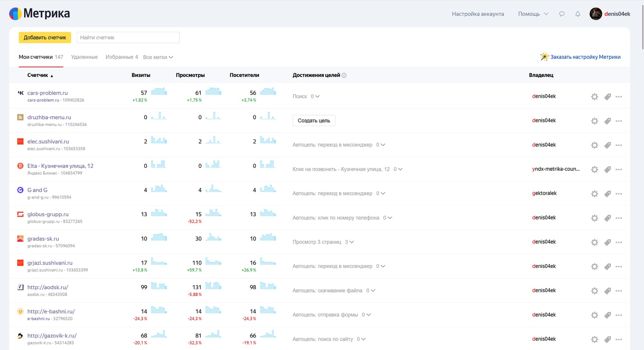Open the chat messages icon in header
The width and height of the screenshot is (644, 350).
coord(562,14)
